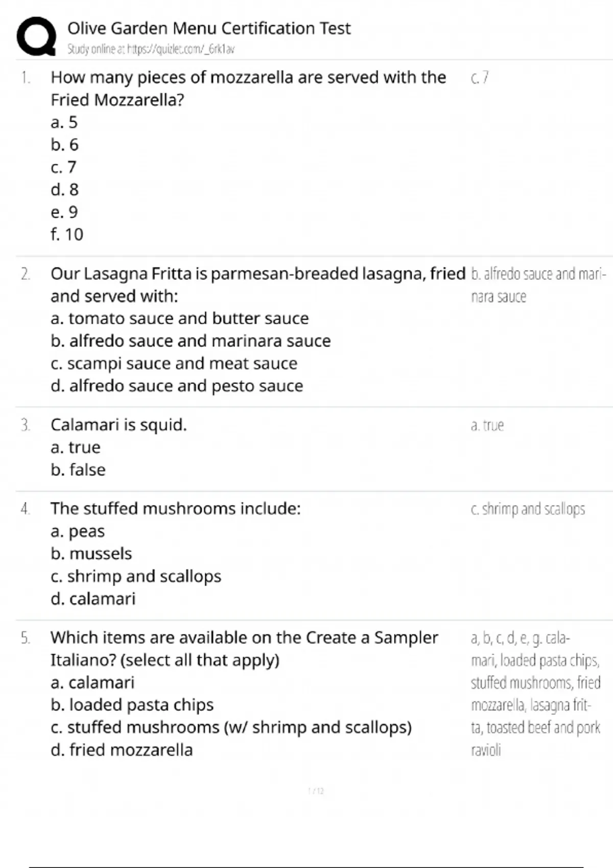
Task: Choose "a. peas" in question 4
Action: pyautogui.click(x=78, y=531)
